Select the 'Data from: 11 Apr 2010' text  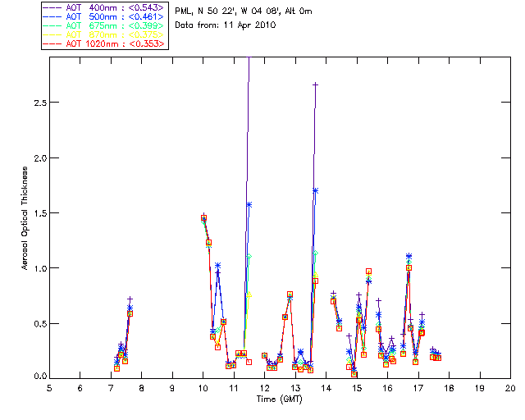coord(226,25)
